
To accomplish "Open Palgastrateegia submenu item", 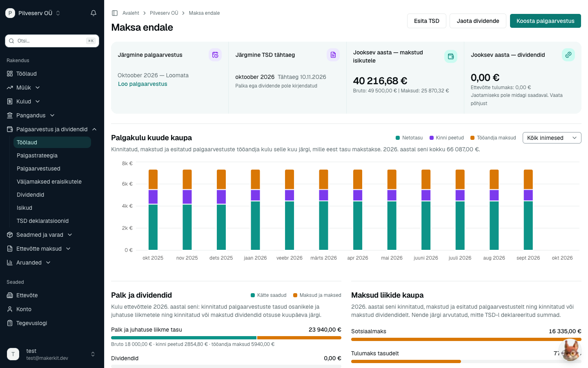I will [x=52, y=155].
